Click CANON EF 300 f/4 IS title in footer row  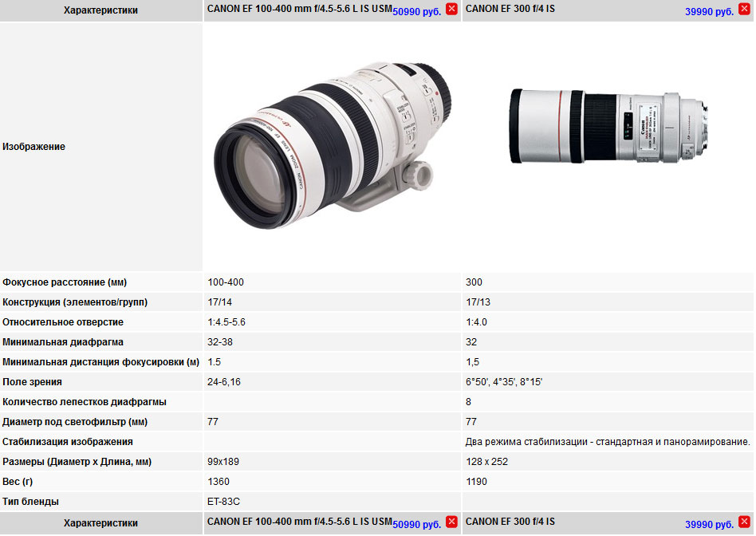coord(510,522)
